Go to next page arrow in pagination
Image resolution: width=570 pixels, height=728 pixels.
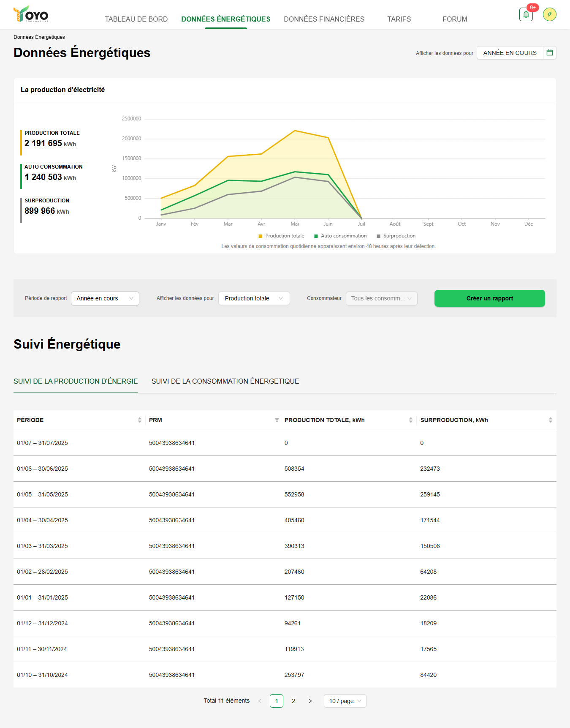310,701
